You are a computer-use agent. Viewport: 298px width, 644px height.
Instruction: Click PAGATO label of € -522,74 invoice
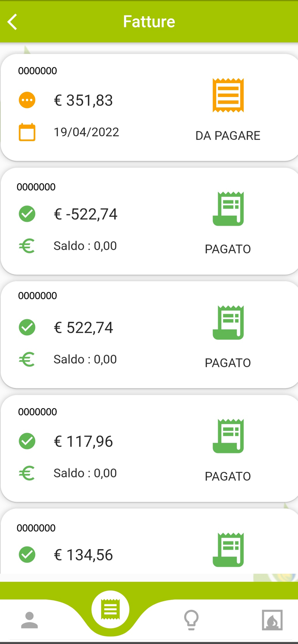point(228,249)
